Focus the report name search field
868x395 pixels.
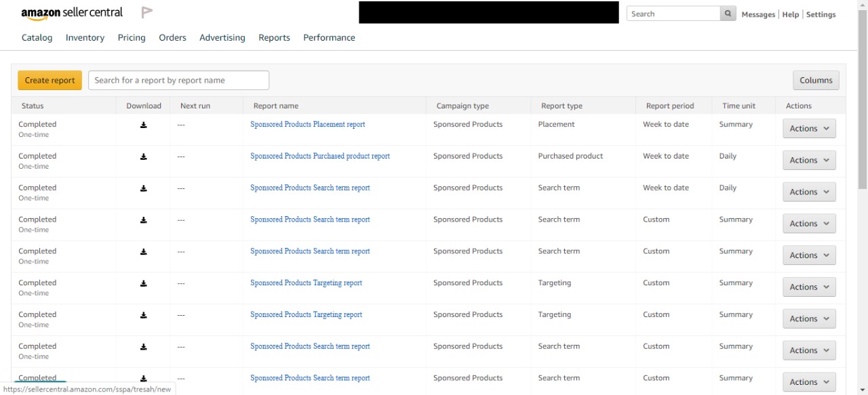coord(178,80)
